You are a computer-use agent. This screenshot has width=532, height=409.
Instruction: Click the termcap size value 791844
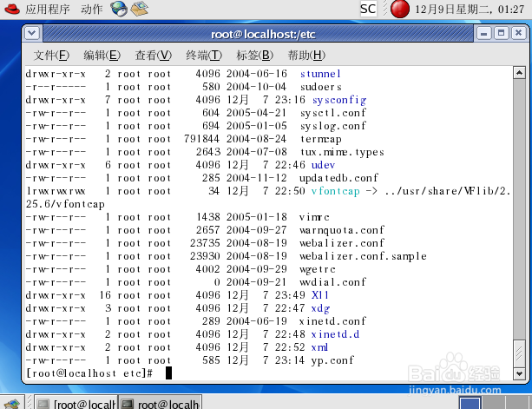(x=201, y=139)
